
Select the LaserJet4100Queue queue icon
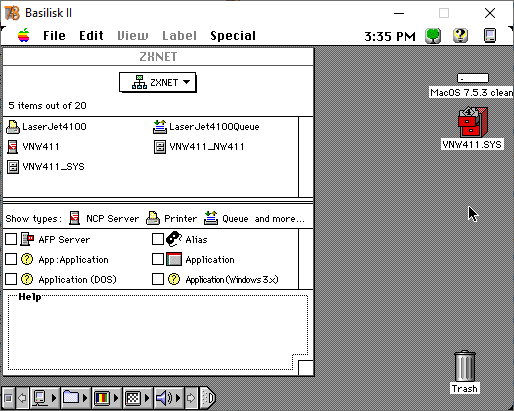tap(160, 127)
